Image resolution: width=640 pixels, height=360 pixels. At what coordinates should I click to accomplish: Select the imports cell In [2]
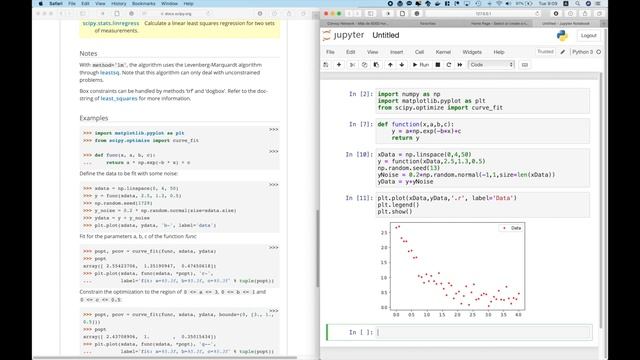click(482, 101)
